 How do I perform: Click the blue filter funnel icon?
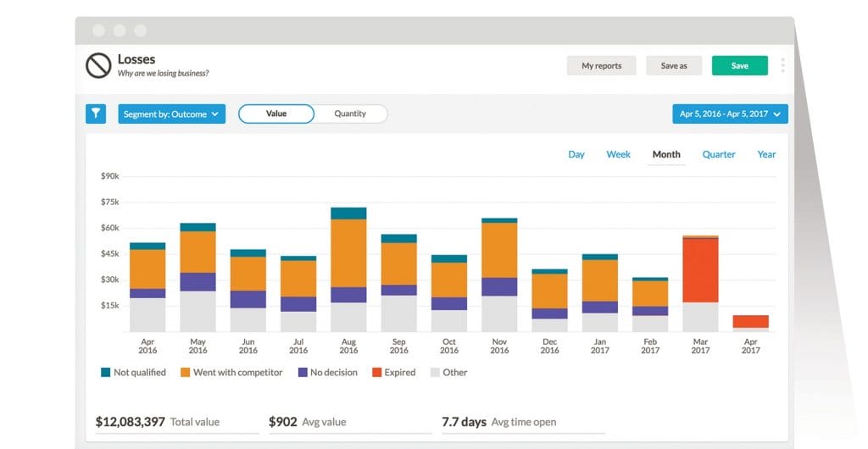pos(96,114)
